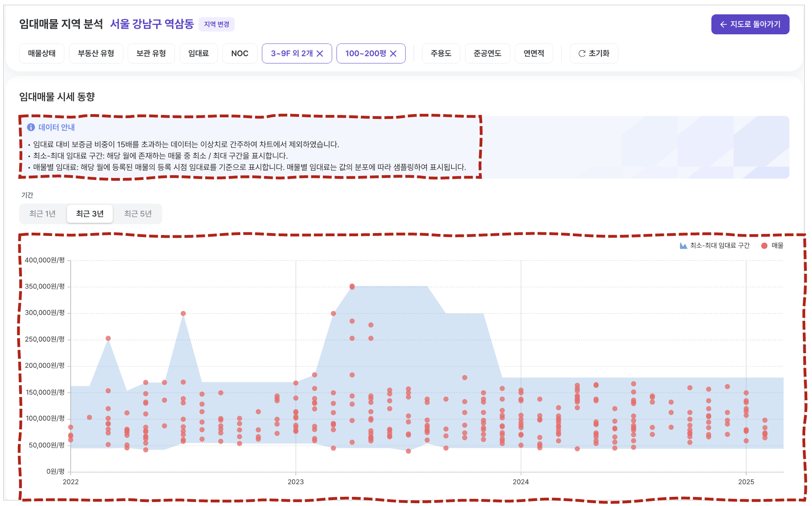The width and height of the screenshot is (812, 506).
Task: Click the 초기화 refresh icon
Action: 582,53
